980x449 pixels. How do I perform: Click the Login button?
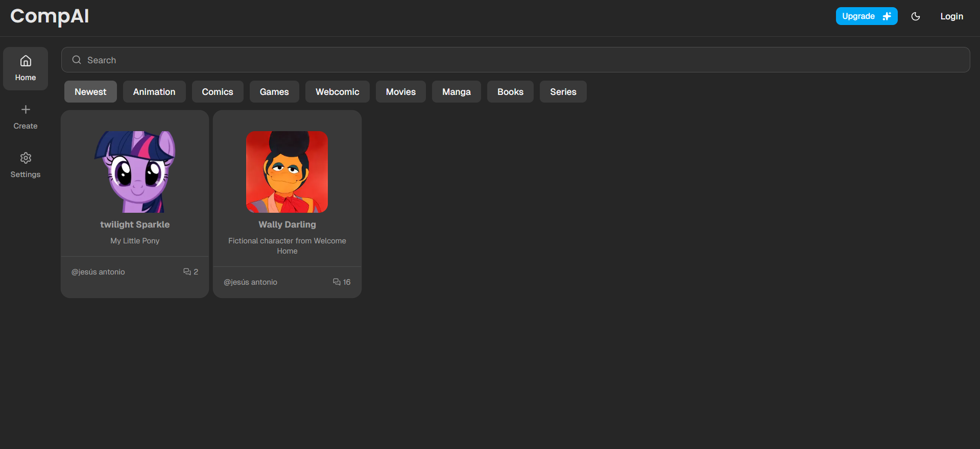coord(952,16)
